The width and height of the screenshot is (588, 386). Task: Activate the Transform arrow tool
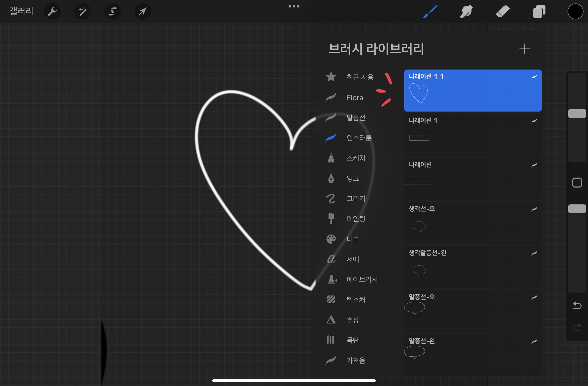tap(142, 11)
